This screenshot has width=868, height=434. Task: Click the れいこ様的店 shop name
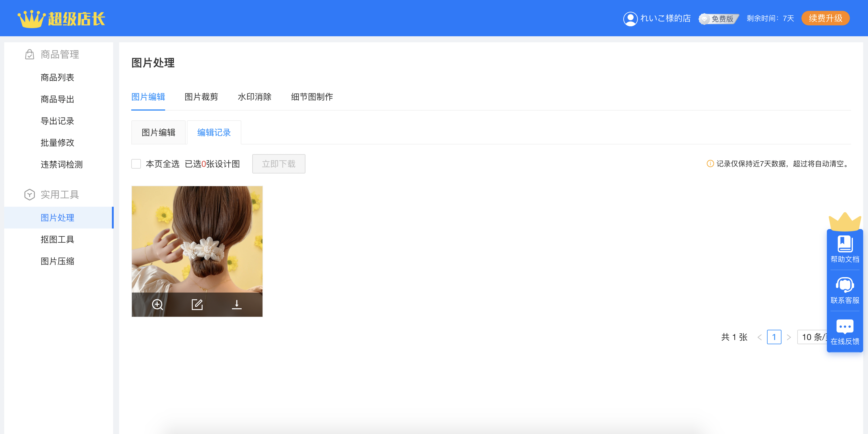[665, 18]
